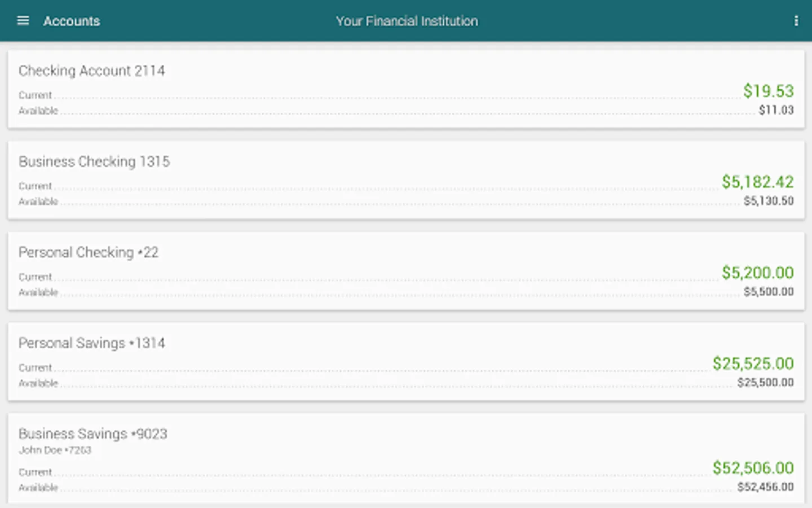
Task: Tap the $5,130.50 available balance
Action: [768, 201]
